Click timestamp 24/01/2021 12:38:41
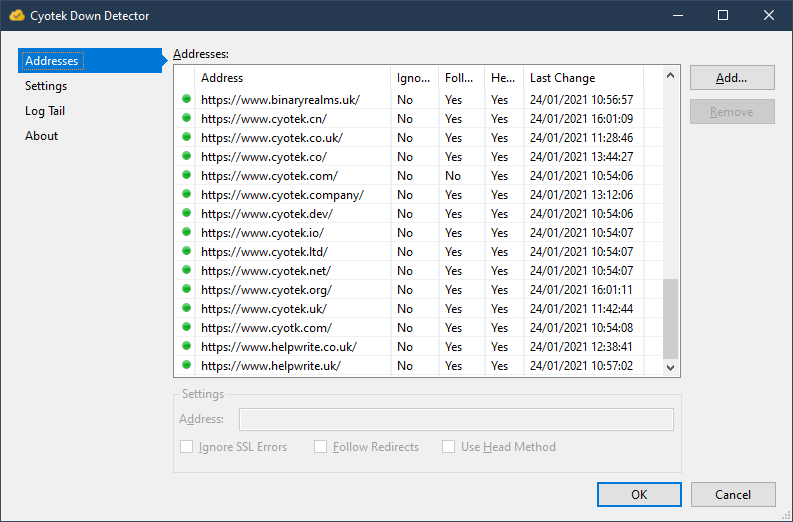 tap(582, 346)
